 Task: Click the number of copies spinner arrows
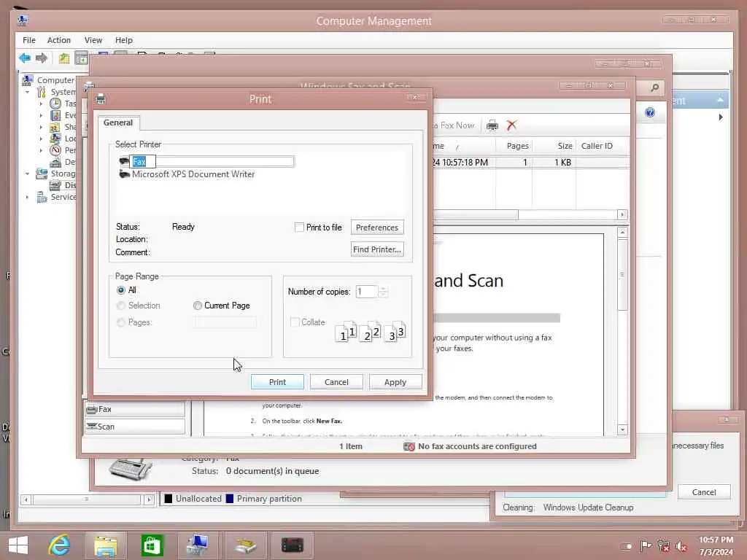click(x=384, y=292)
